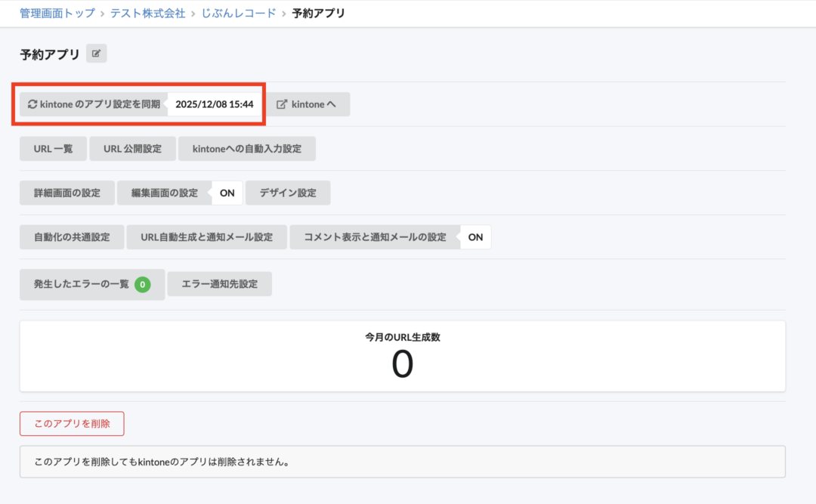Open URL 公開設定 settings

(131, 148)
